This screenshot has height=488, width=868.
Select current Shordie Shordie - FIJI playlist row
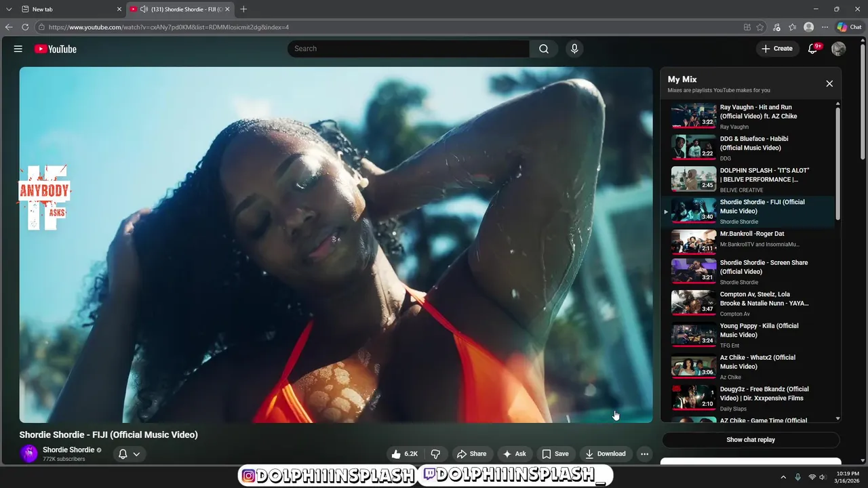(x=749, y=211)
